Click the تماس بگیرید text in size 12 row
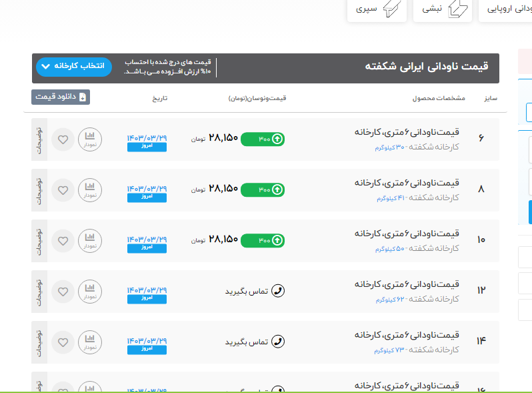 tap(246, 292)
